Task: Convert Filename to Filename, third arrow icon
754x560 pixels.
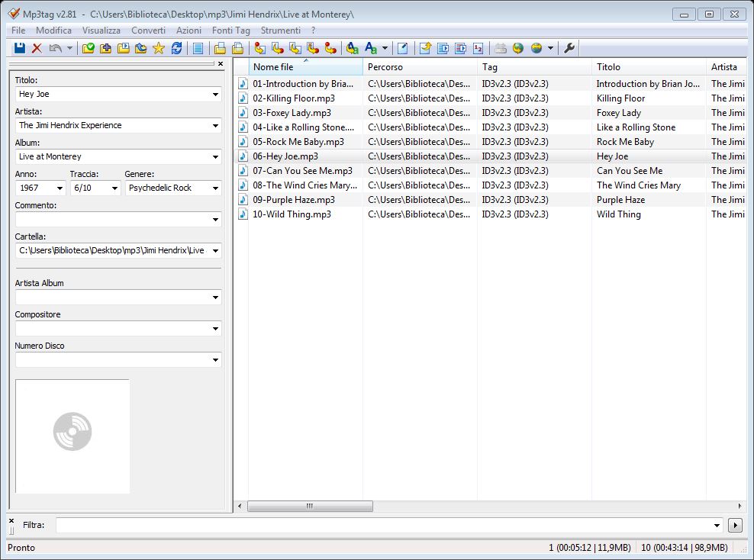Action: click(x=295, y=48)
